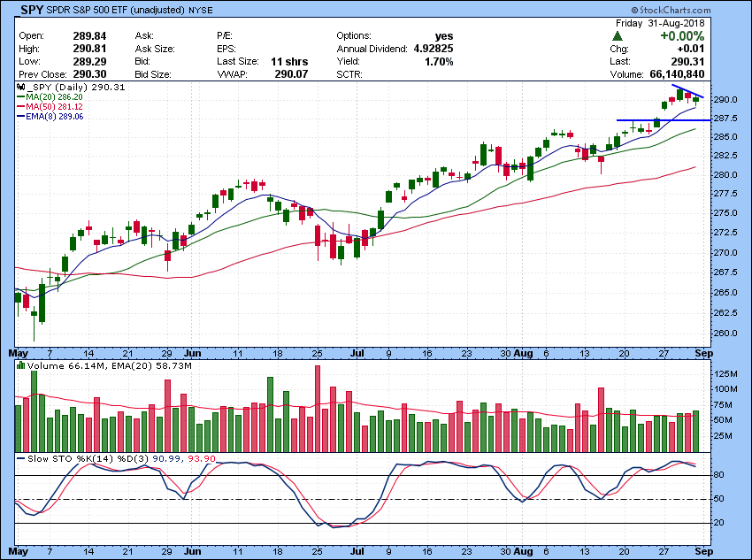
Task: Click the Options value yes
Action: pyautogui.click(x=444, y=36)
